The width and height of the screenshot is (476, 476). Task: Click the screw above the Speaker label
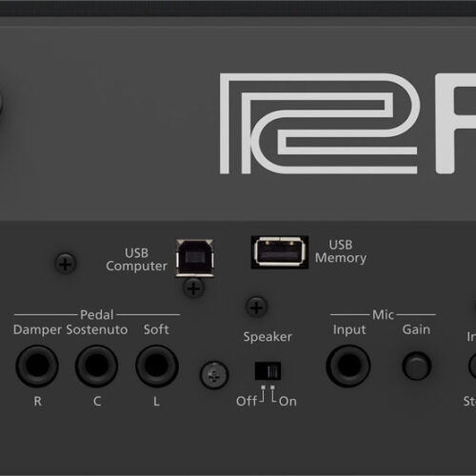256,307
